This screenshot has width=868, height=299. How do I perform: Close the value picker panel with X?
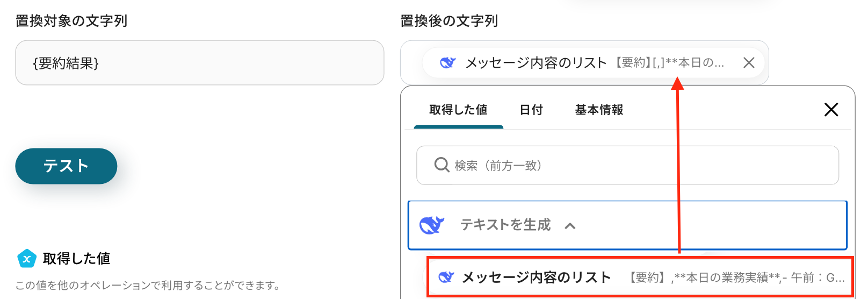point(831,110)
